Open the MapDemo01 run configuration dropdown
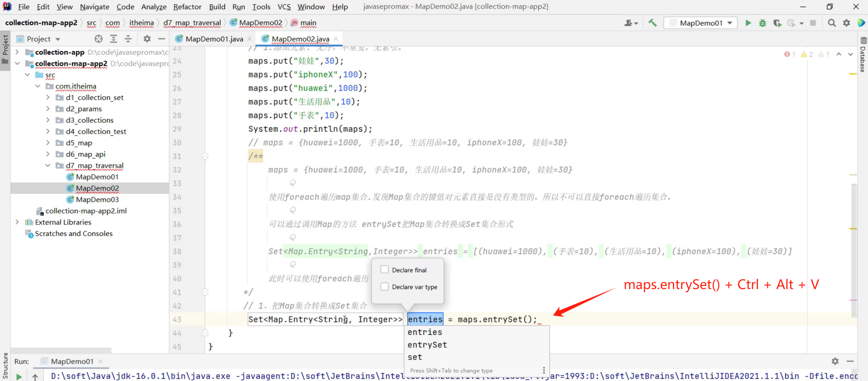 pyautogui.click(x=701, y=23)
